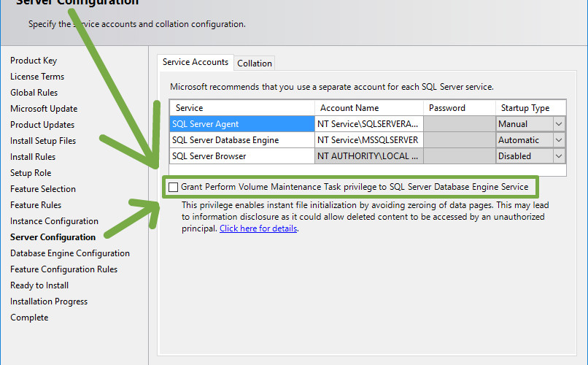Select Setup Role step in sidebar
The width and height of the screenshot is (588, 365).
coord(31,173)
